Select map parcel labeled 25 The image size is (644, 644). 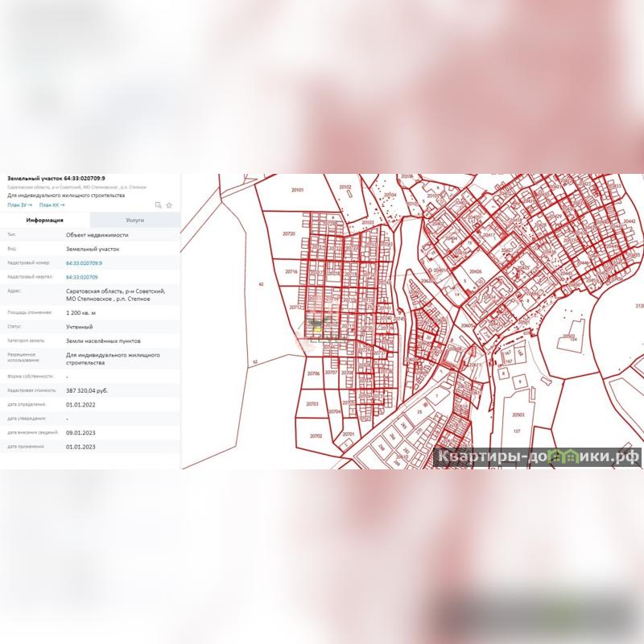(x=419, y=411)
